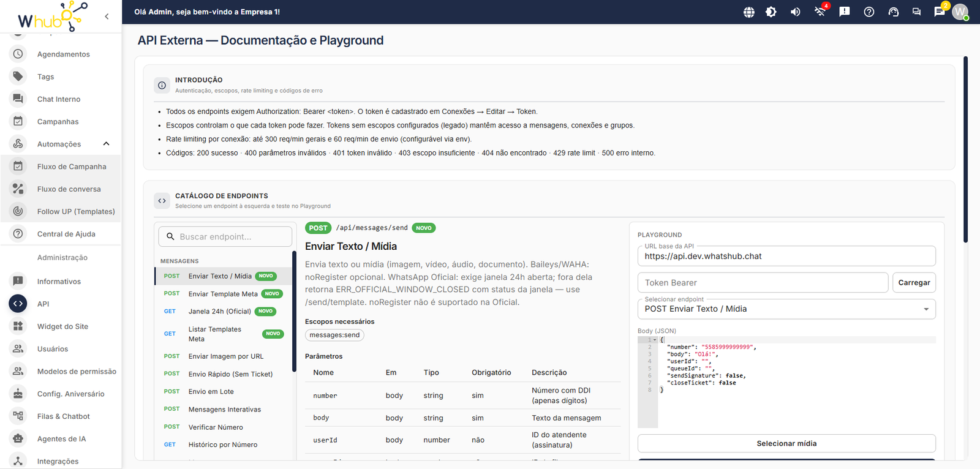Click the API code brackets sidebar icon

coord(18,304)
